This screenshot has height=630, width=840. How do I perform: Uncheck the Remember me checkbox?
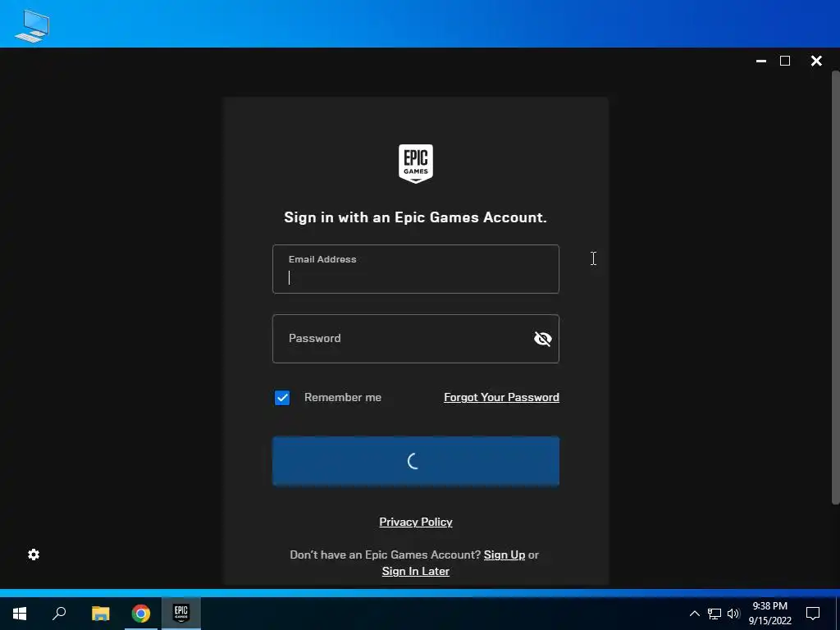[282, 398]
